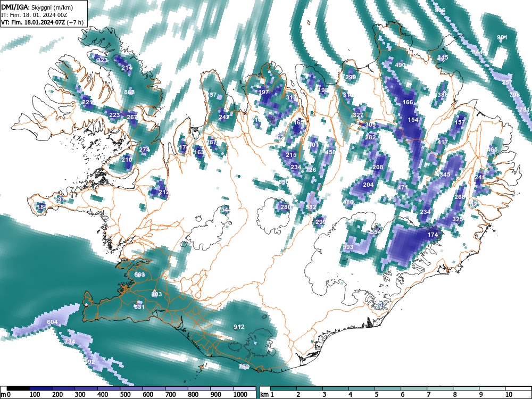This screenshot has width=532, height=399.
Task: Click visibility value 327 on the map
Action: tap(358, 115)
